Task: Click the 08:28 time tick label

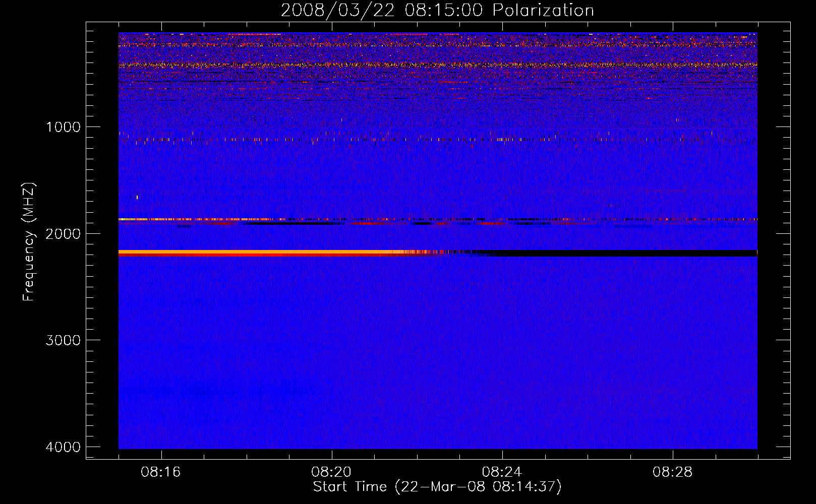Action: [672, 472]
